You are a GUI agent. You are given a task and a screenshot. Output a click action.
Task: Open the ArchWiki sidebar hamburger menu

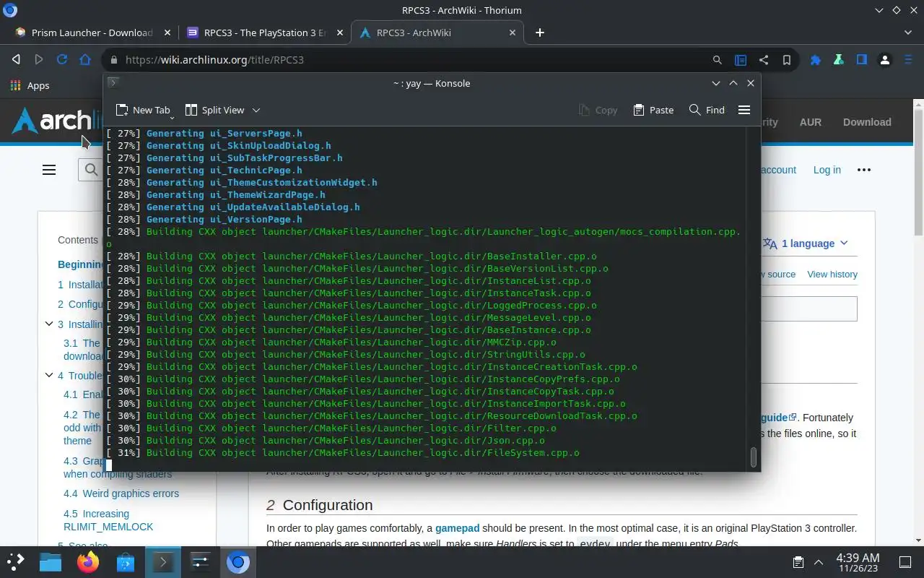pyautogui.click(x=49, y=170)
